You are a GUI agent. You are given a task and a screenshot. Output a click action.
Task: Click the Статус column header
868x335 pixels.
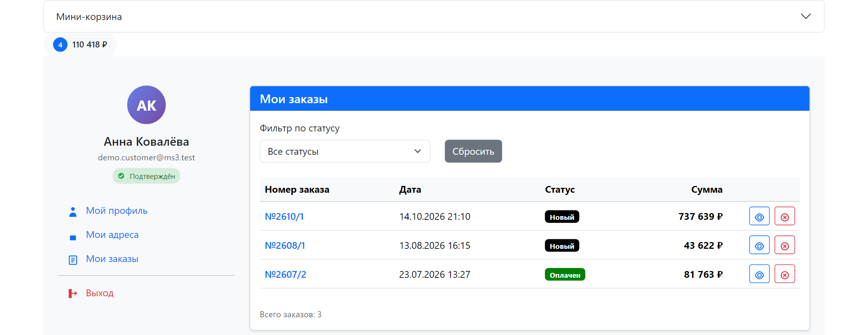[x=560, y=190]
